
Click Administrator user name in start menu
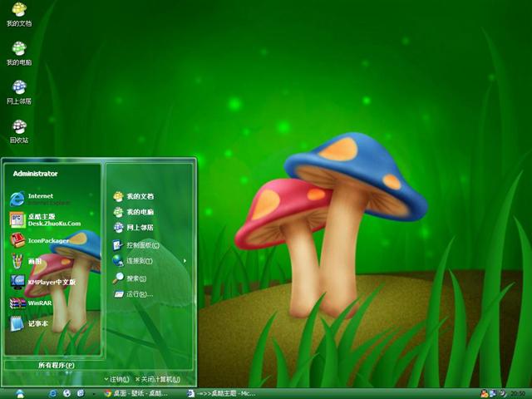(35, 174)
